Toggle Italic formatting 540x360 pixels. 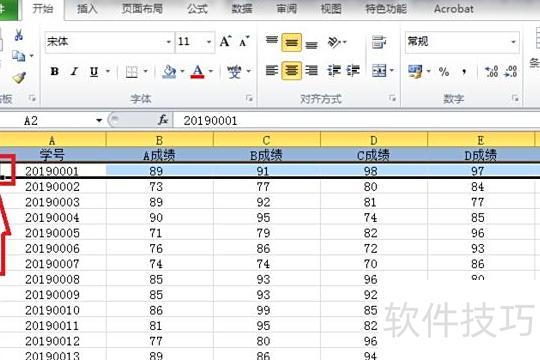[74, 71]
